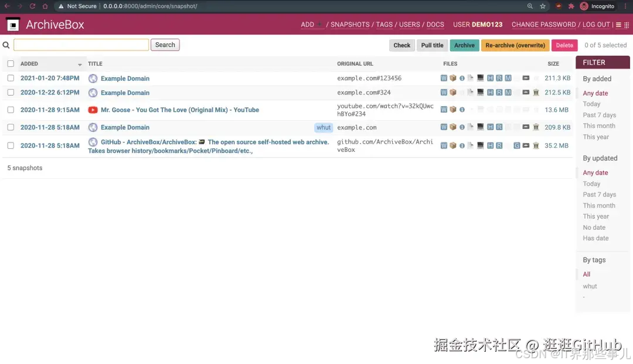The width and height of the screenshot is (633, 364).
Task: Open PDF page icon in example.com#324 row
Action: [471, 93]
